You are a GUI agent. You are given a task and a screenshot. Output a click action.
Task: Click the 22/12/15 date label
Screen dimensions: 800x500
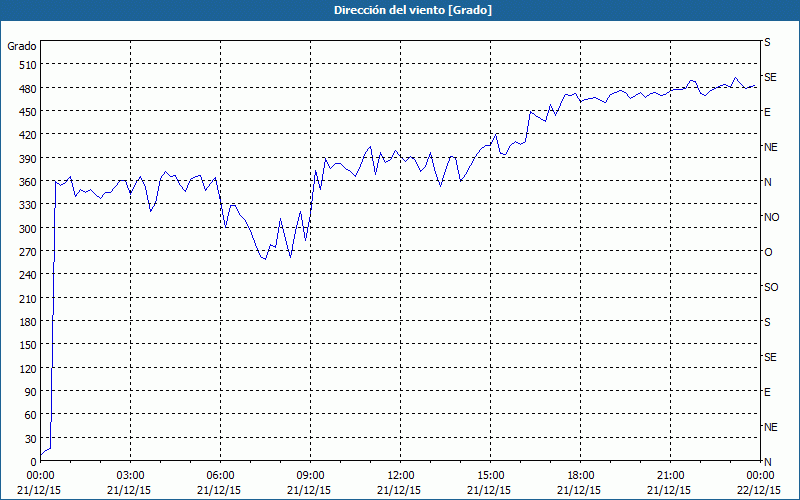click(x=759, y=490)
